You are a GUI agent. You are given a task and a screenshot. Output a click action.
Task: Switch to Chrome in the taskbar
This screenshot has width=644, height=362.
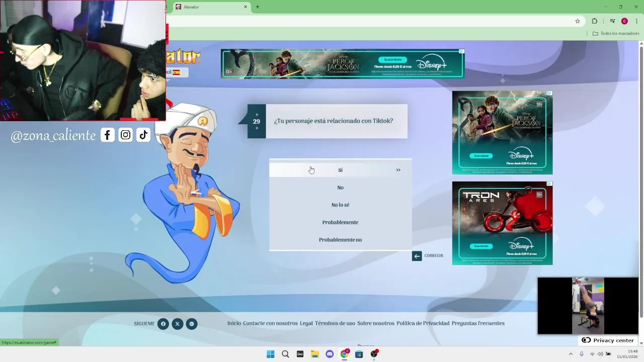pos(345,354)
